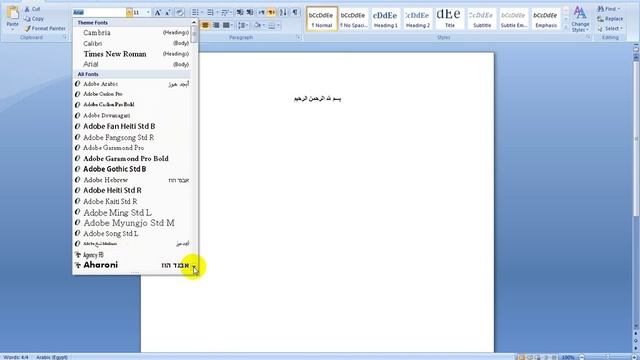
Task: Click the Decrease Indent icon
Action: click(x=240, y=13)
